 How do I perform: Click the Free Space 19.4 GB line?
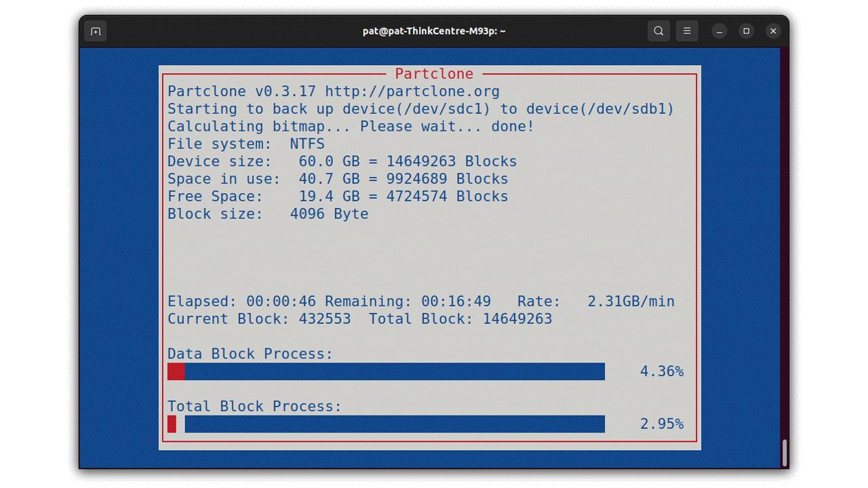[x=338, y=197]
